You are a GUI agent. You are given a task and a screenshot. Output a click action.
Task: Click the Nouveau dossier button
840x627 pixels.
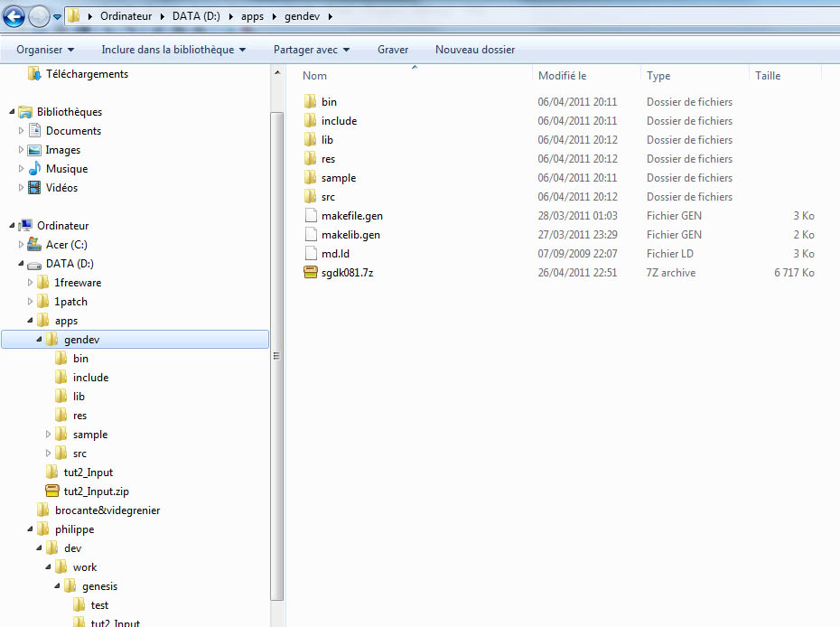coord(474,50)
